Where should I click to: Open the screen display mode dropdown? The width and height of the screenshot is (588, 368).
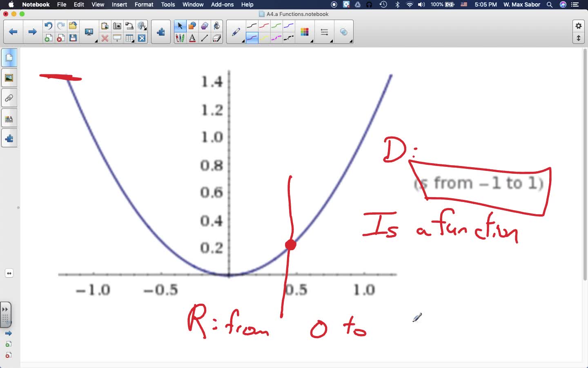(x=89, y=32)
